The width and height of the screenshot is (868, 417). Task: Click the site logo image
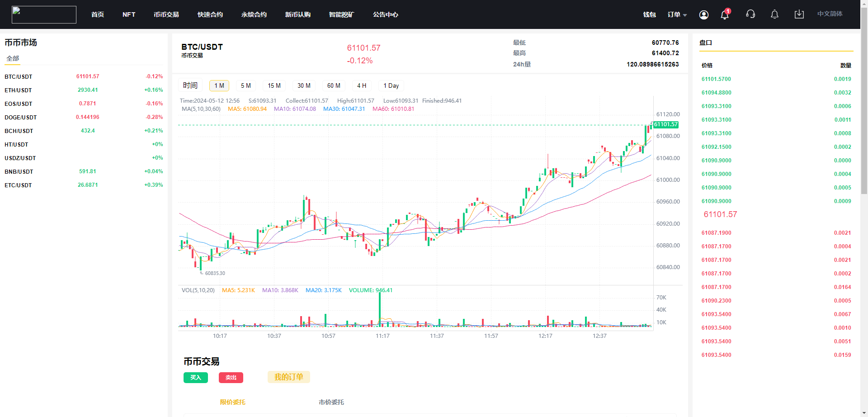tap(44, 14)
